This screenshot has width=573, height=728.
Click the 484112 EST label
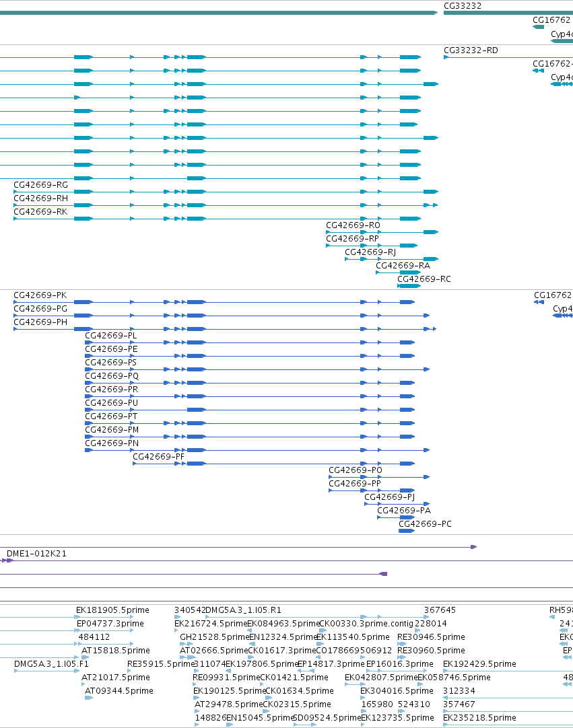[94, 637]
